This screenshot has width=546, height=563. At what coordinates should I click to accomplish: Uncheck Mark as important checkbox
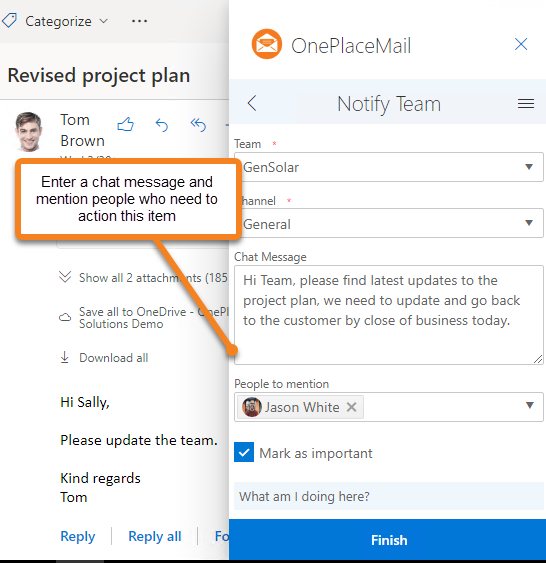click(x=244, y=452)
